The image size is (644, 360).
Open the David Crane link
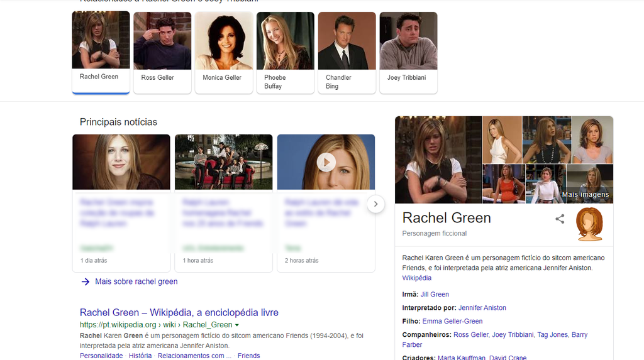508,357
